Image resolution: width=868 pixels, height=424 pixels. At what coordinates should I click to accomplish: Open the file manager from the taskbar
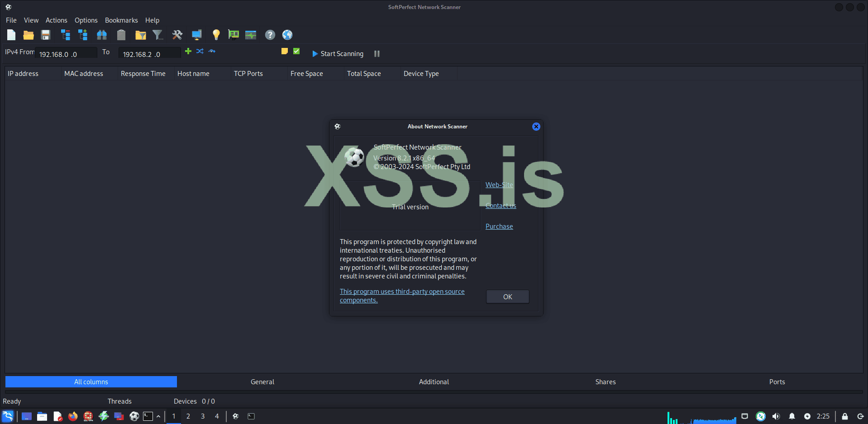click(x=42, y=416)
